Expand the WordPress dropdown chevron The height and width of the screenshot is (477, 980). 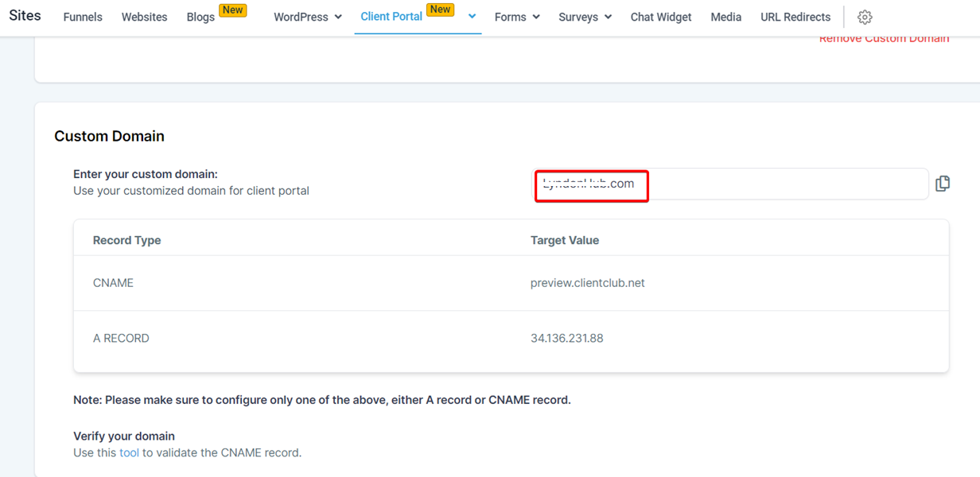[338, 17]
